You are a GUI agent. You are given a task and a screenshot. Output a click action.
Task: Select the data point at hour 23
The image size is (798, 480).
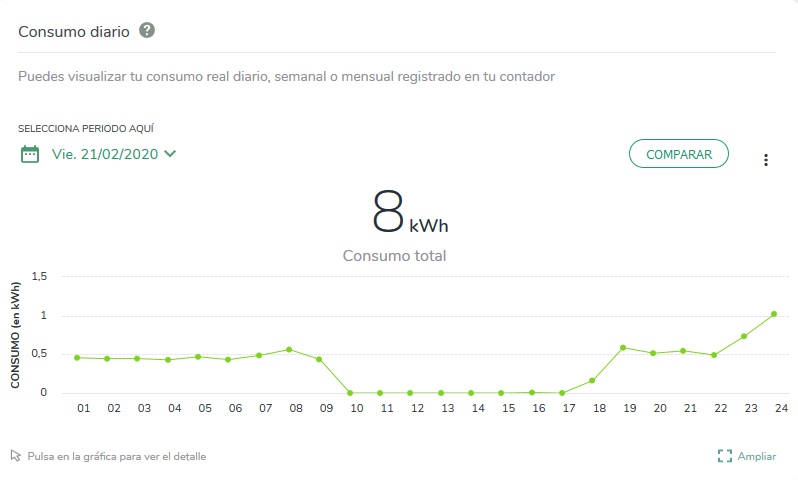click(x=744, y=336)
